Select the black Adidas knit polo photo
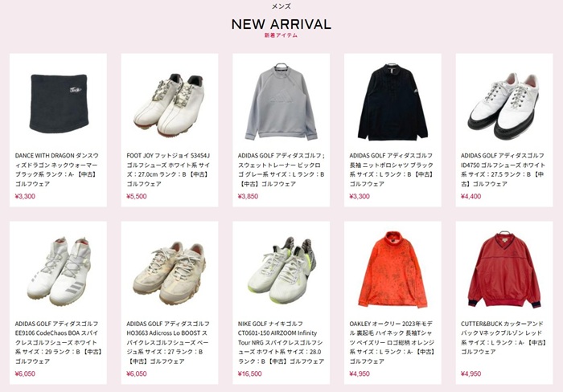This screenshot has width=563, height=392. click(392, 102)
